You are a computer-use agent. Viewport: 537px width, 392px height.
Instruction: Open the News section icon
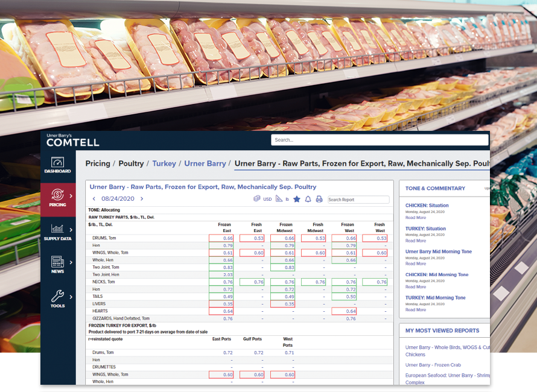click(x=57, y=263)
